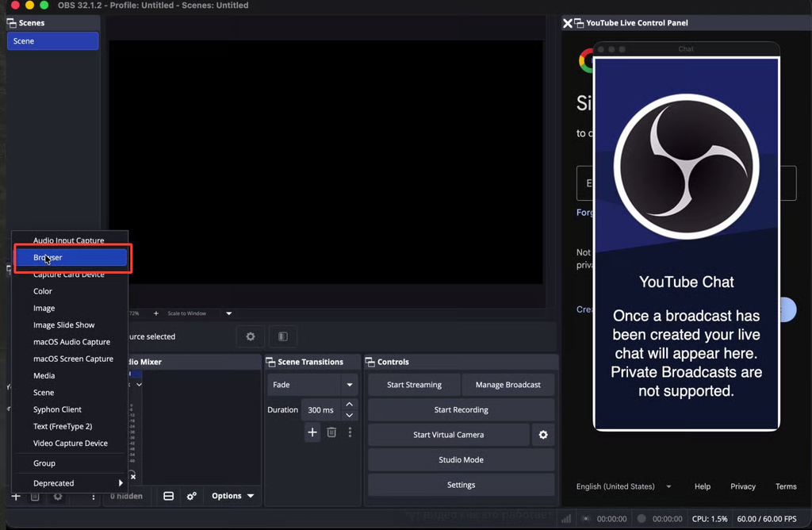The height and width of the screenshot is (530, 812).
Task: Open Manage Broadcast
Action: pos(508,385)
